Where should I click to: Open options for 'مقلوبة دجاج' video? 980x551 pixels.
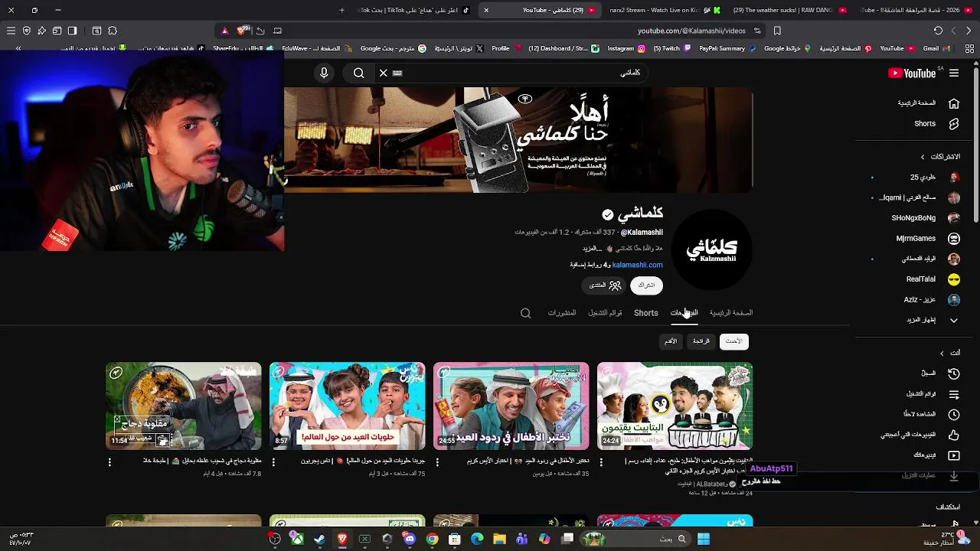[x=109, y=462]
